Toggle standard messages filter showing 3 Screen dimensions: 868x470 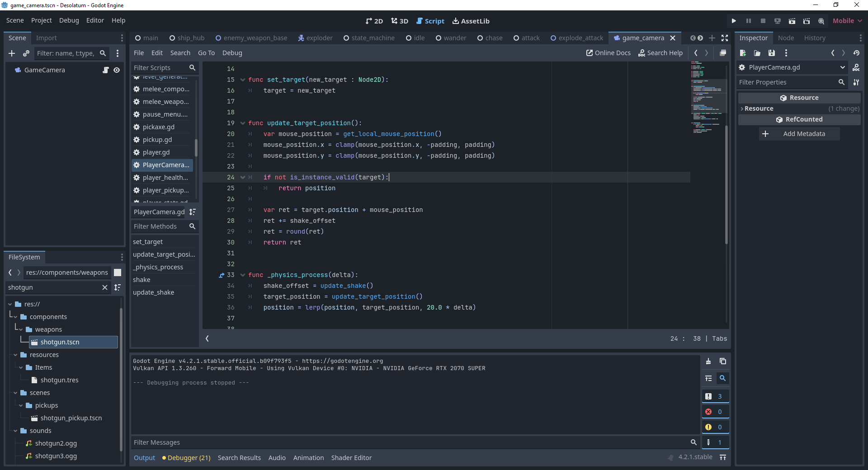click(715, 396)
